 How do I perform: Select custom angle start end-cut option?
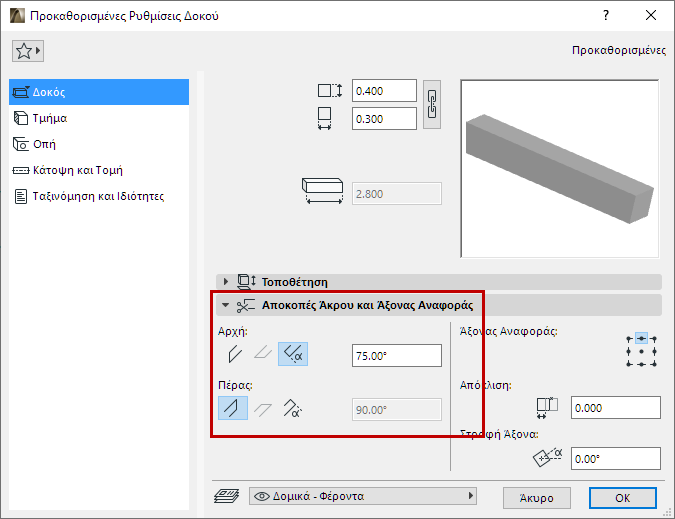click(x=293, y=354)
